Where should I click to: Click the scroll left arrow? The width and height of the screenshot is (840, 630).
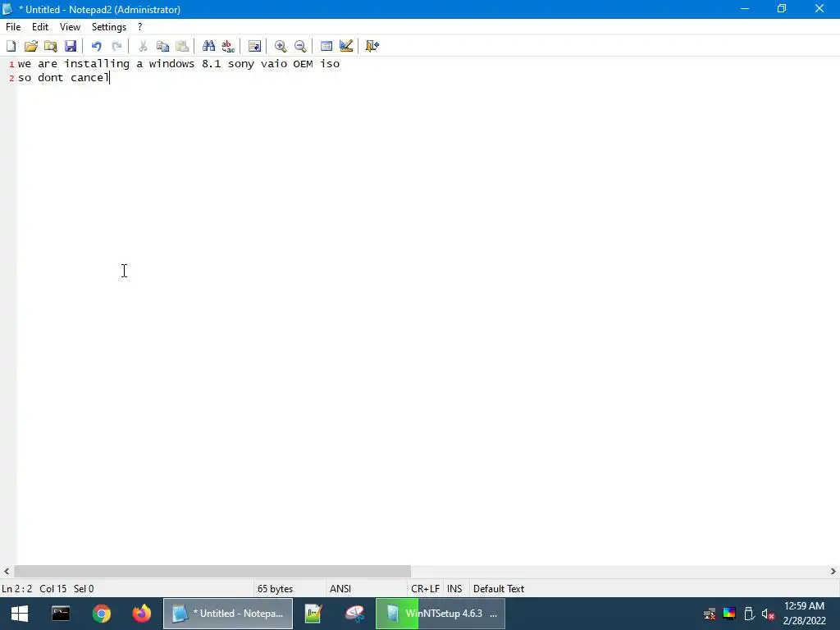(7, 572)
